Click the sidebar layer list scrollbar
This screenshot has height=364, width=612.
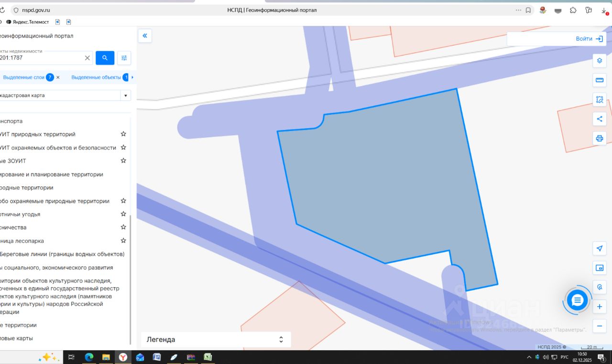[x=131, y=279]
